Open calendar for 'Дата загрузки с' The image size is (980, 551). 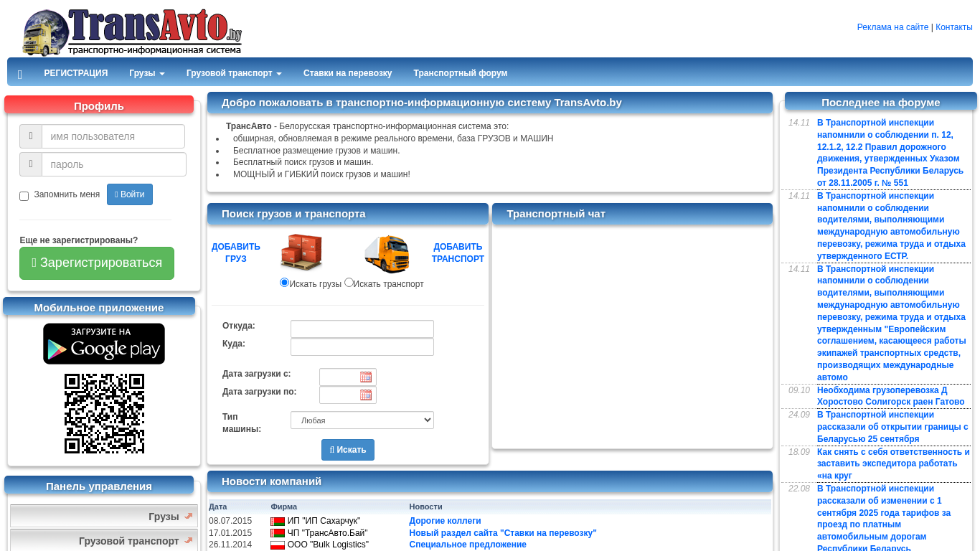366,377
